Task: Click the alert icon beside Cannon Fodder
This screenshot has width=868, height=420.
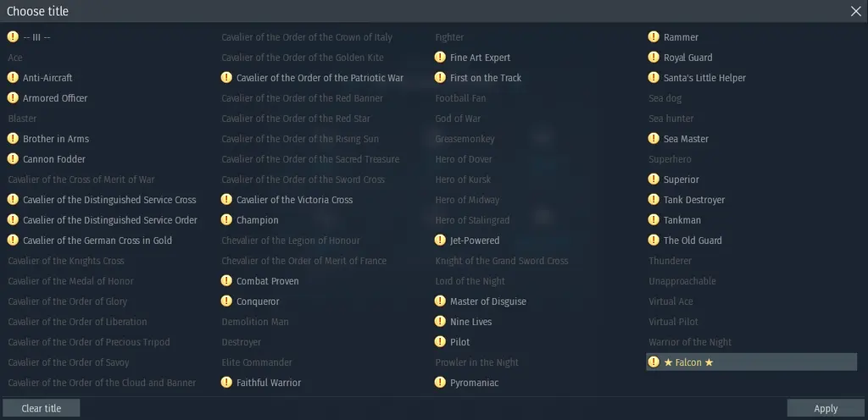Action: coord(13,159)
